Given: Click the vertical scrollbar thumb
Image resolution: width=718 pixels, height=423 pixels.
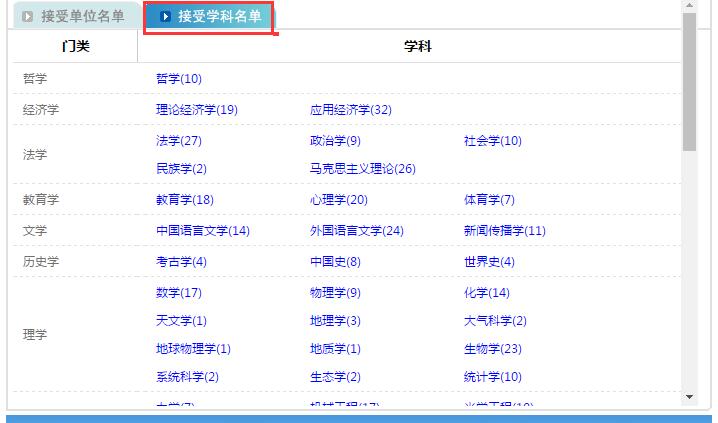Looking at the screenshot, I should coord(689,80).
